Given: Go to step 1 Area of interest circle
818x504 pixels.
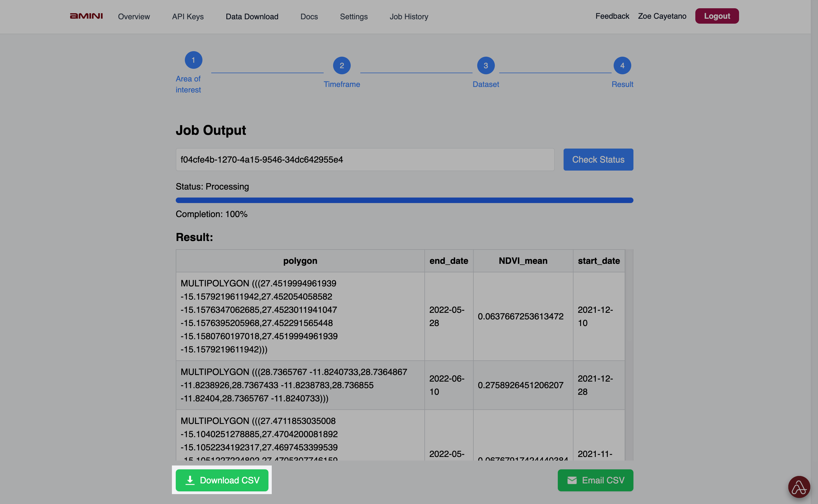Looking at the screenshot, I should (x=193, y=60).
